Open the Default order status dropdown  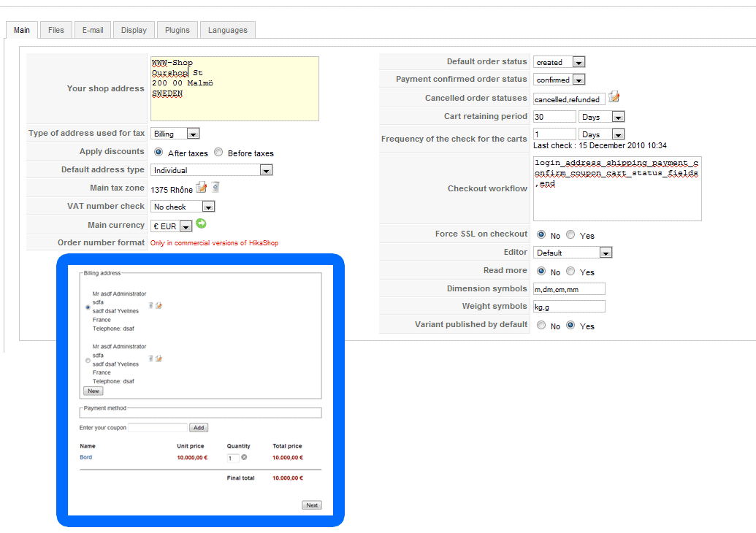point(560,62)
